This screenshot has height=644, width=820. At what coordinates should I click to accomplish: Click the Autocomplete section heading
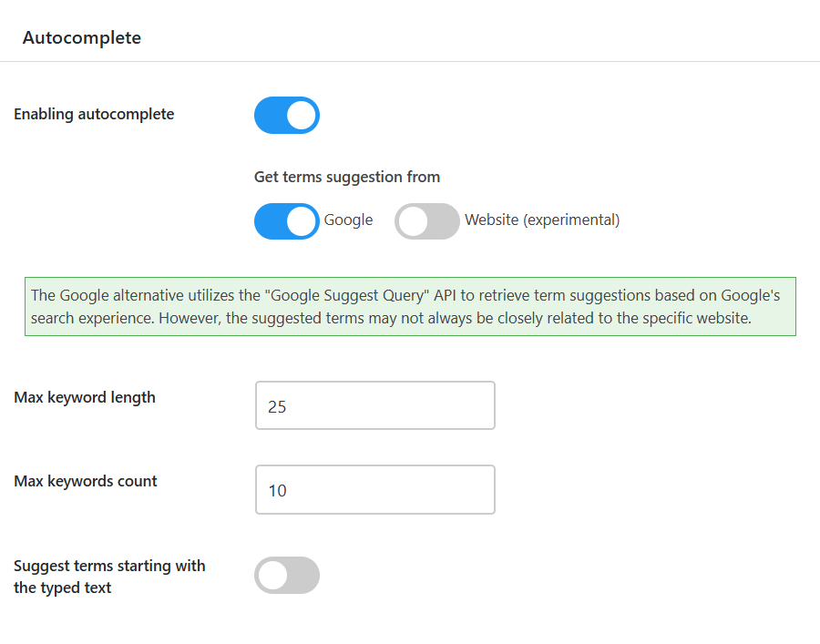click(x=82, y=38)
